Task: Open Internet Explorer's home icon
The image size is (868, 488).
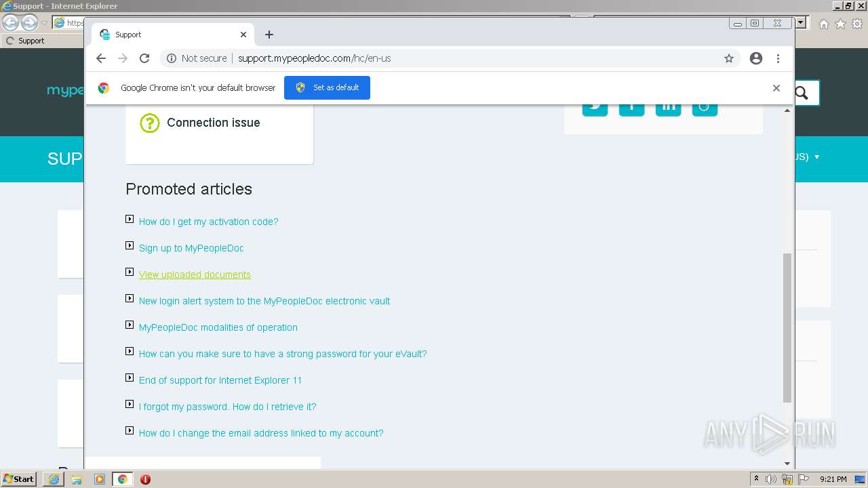Action: point(824,24)
